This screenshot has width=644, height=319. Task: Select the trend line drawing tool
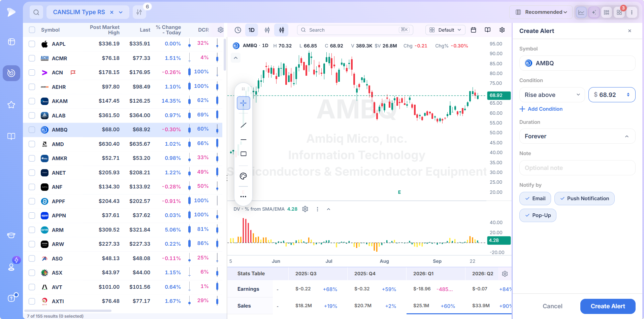(243, 125)
